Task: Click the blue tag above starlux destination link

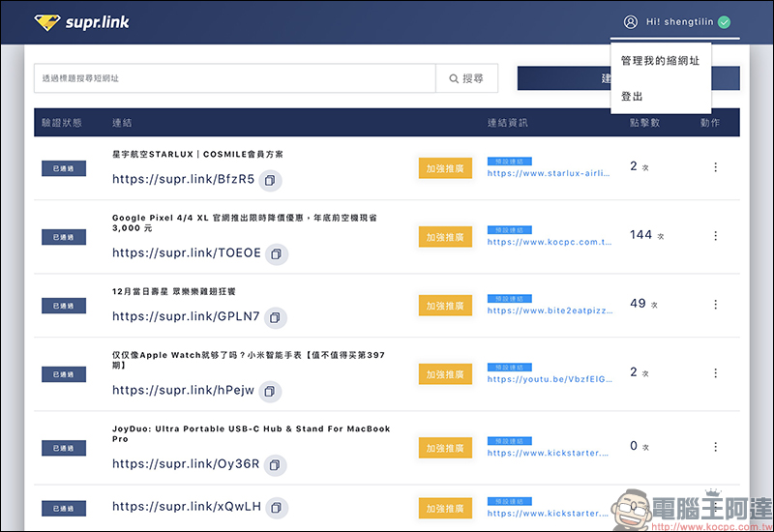Action: click(x=510, y=162)
